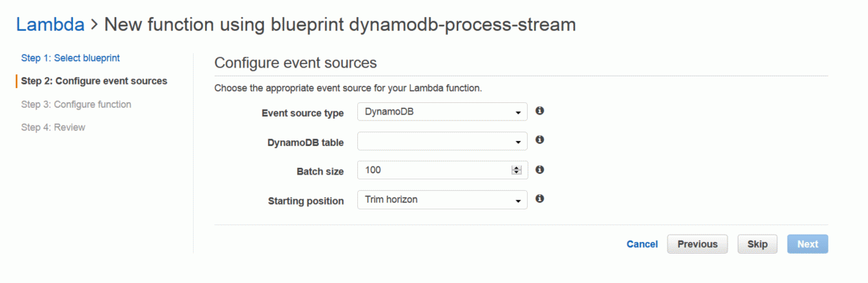Open the Starting position dropdown

(442, 200)
